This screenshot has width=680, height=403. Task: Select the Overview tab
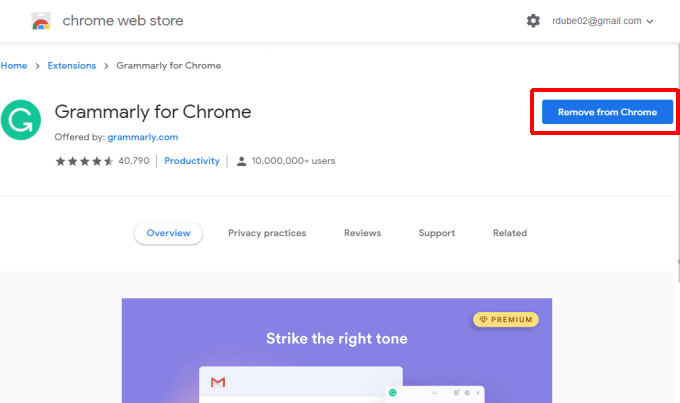pyautogui.click(x=168, y=233)
